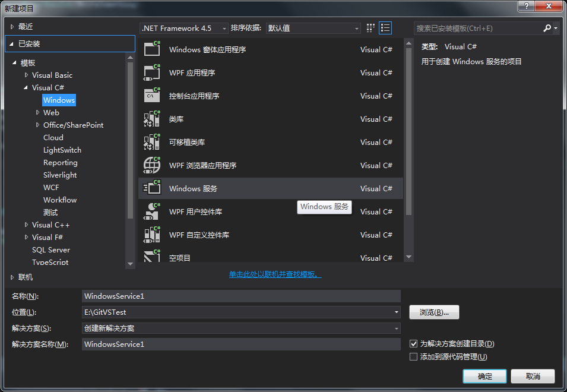Close the 新建项目 dialog
Viewport: 567px width, 392px height.
549,6
